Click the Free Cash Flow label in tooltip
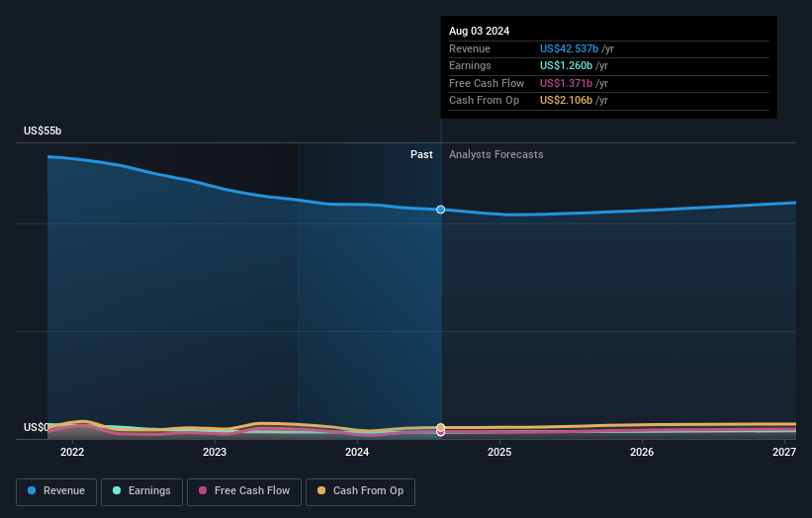The width and height of the screenshot is (812, 518). (487, 83)
